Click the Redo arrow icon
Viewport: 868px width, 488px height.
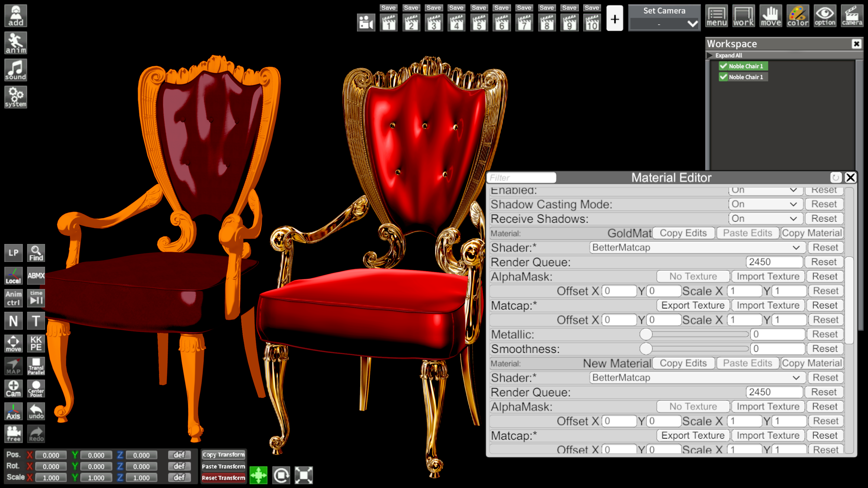36,434
